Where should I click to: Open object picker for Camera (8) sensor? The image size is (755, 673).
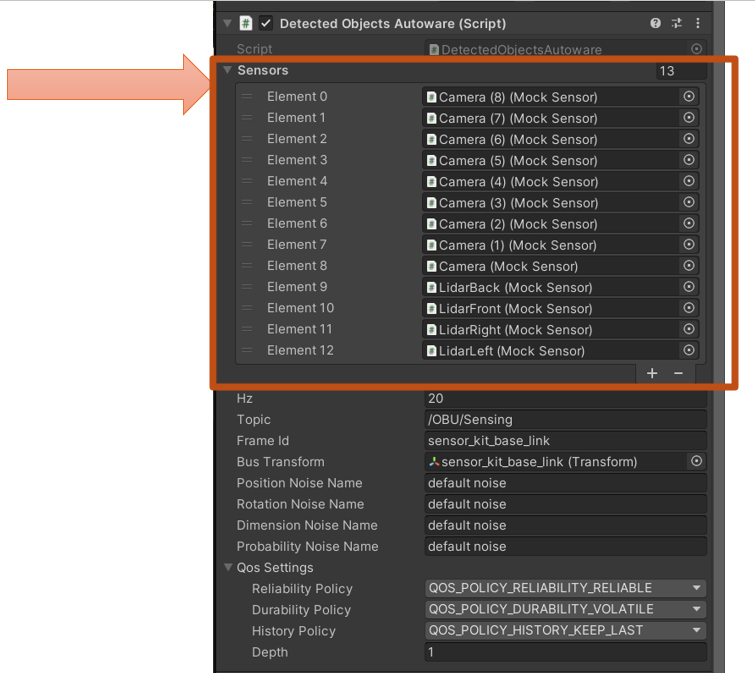[689, 96]
